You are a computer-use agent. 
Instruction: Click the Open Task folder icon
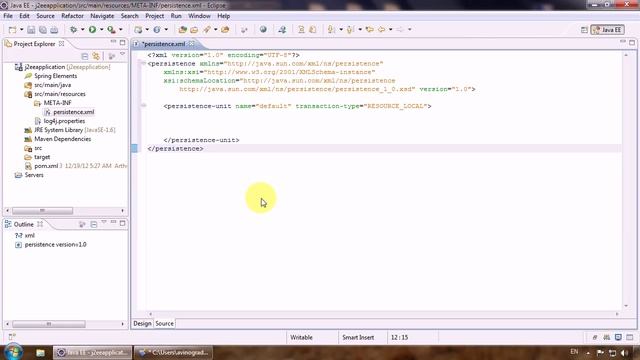point(194,30)
